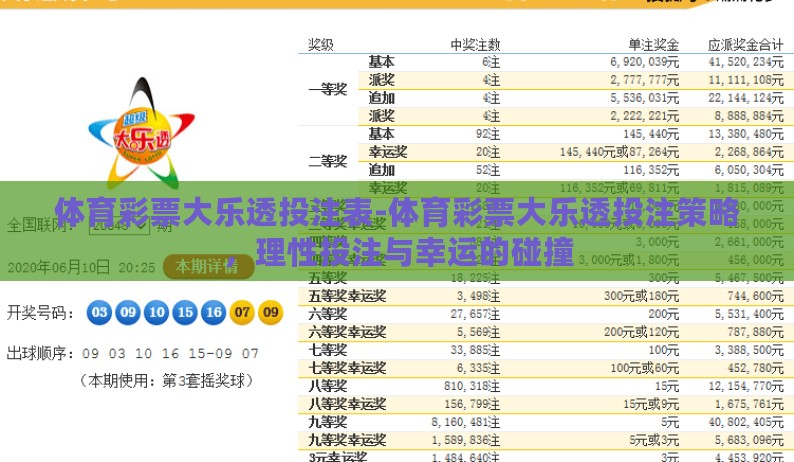
Task: Click the amount 145,440元或87,264元
Action: tap(619, 152)
